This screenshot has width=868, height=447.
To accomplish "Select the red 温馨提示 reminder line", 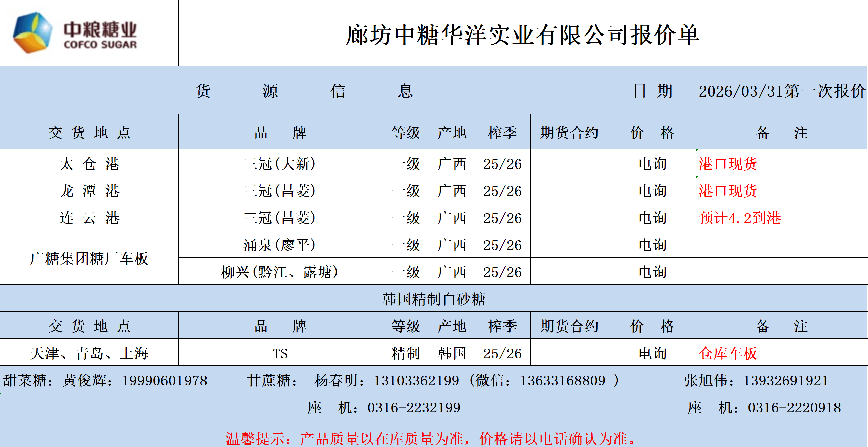I will (x=432, y=439).
